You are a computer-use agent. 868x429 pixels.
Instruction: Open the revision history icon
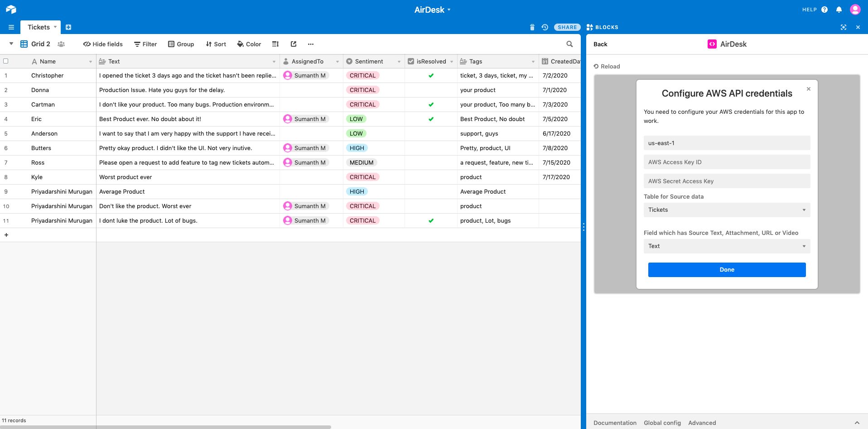[545, 27]
